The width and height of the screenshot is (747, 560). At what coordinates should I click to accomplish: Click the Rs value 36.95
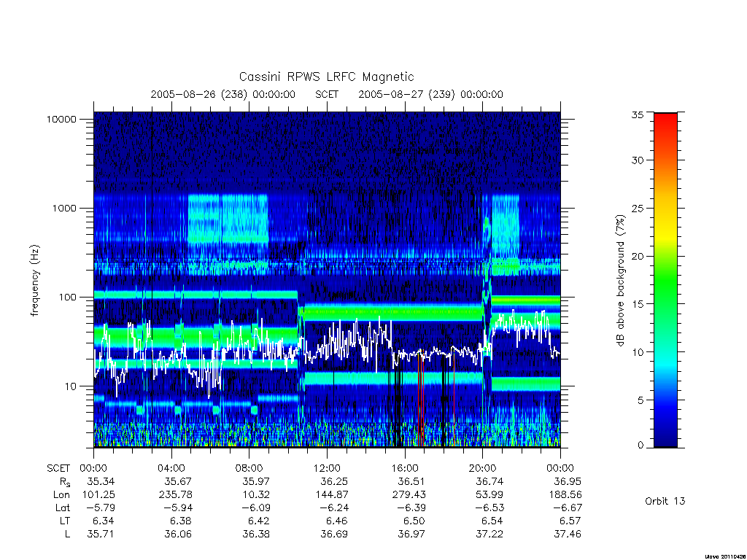(568, 481)
